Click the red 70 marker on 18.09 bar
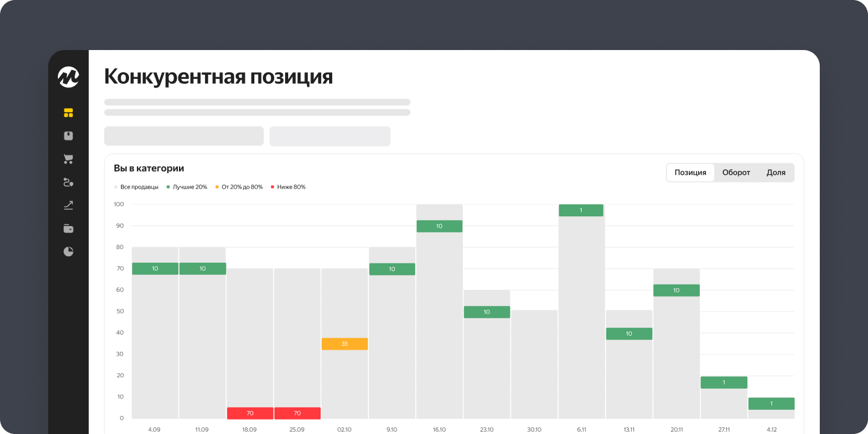Viewport: 868px width, 434px height. click(x=250, y=414)
